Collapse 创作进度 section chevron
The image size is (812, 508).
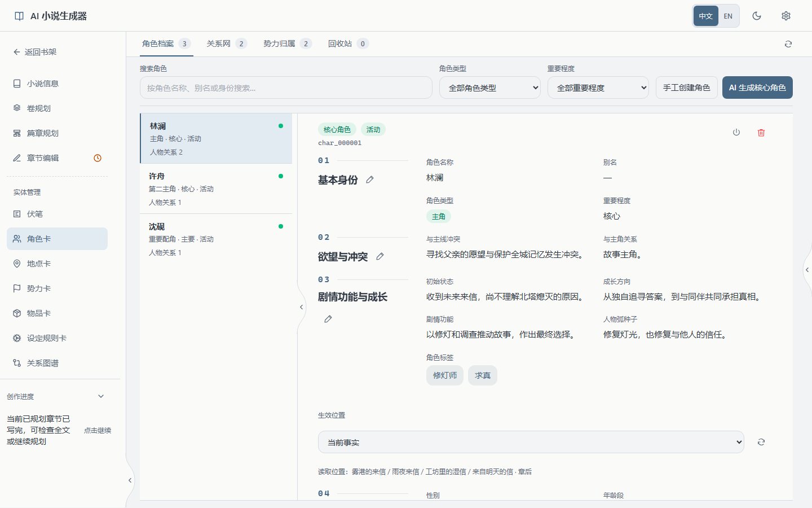(x=101, y=396)
